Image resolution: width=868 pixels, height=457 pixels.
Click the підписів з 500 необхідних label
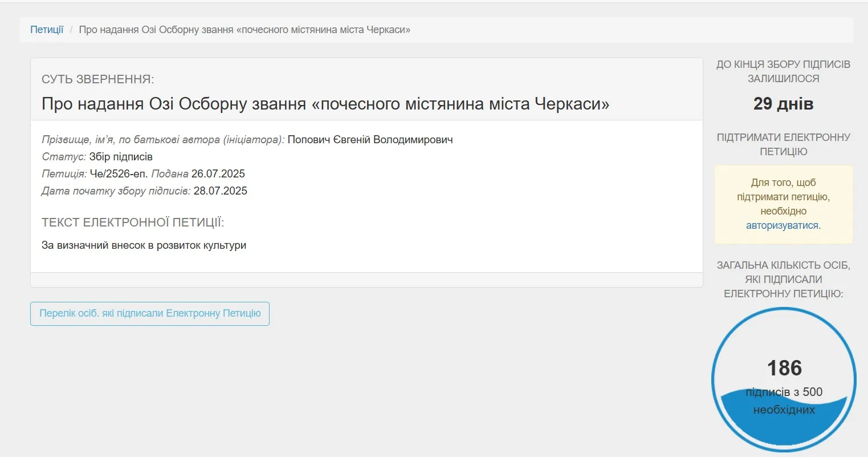tap(785, 399)
